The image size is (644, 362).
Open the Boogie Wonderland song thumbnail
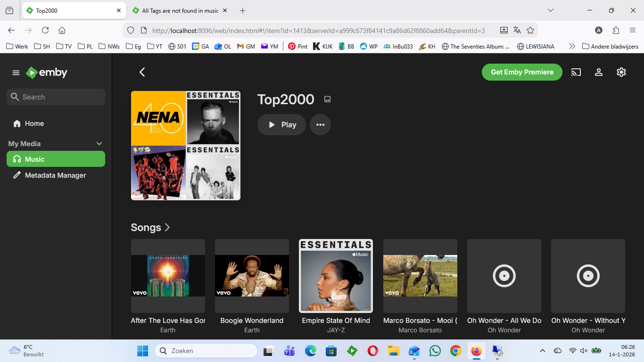click(252, 276)
